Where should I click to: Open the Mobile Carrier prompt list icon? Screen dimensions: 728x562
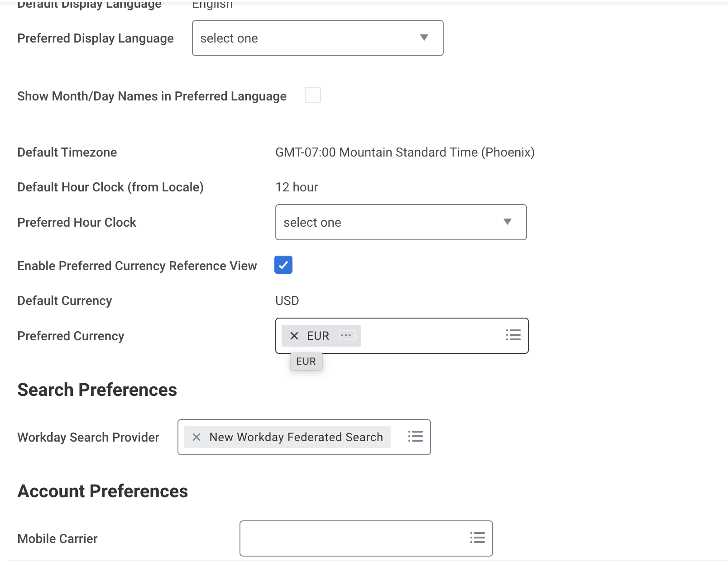[x=477, y=538]
